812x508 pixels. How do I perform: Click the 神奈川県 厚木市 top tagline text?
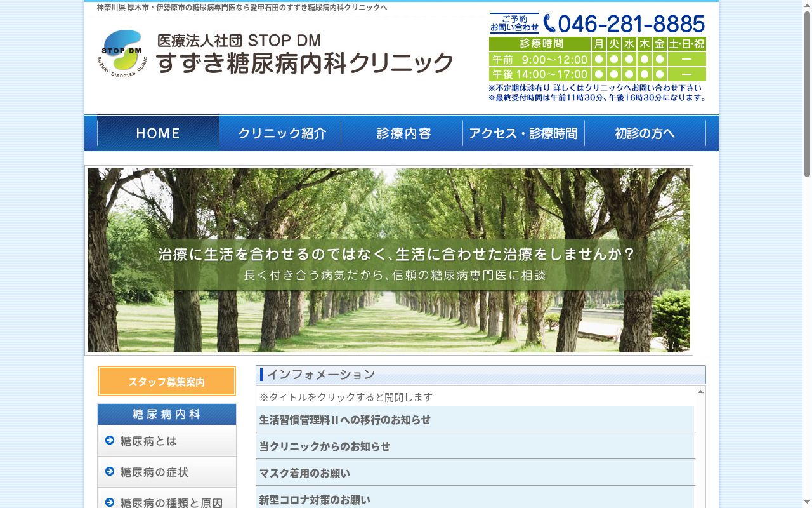coord(242,8)
